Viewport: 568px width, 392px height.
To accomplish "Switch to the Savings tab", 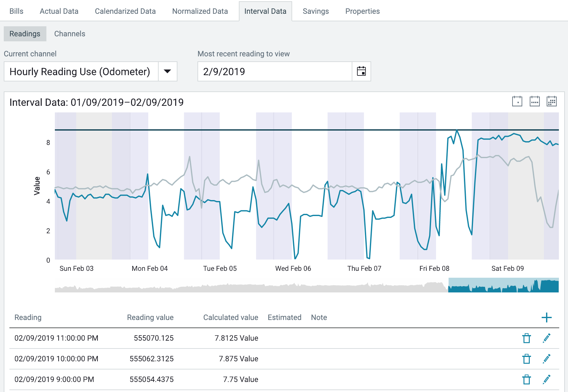I will pos(316,11).
